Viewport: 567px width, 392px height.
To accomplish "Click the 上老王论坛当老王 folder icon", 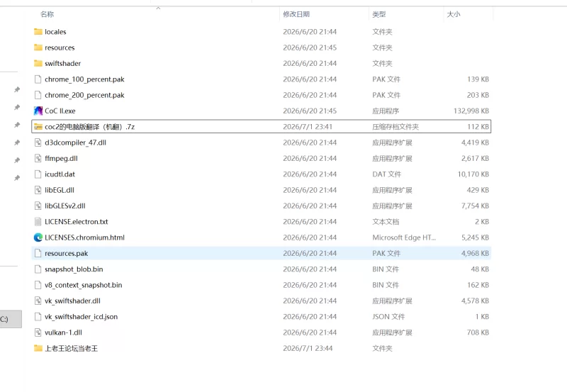I will (x=38, y=348).
